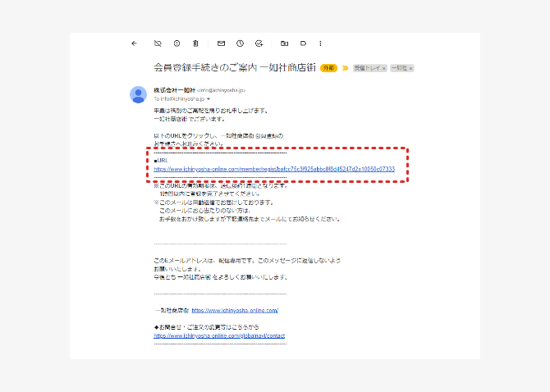Move the email using the folder icon
This screenshot has height=392, width=550.
285,43
